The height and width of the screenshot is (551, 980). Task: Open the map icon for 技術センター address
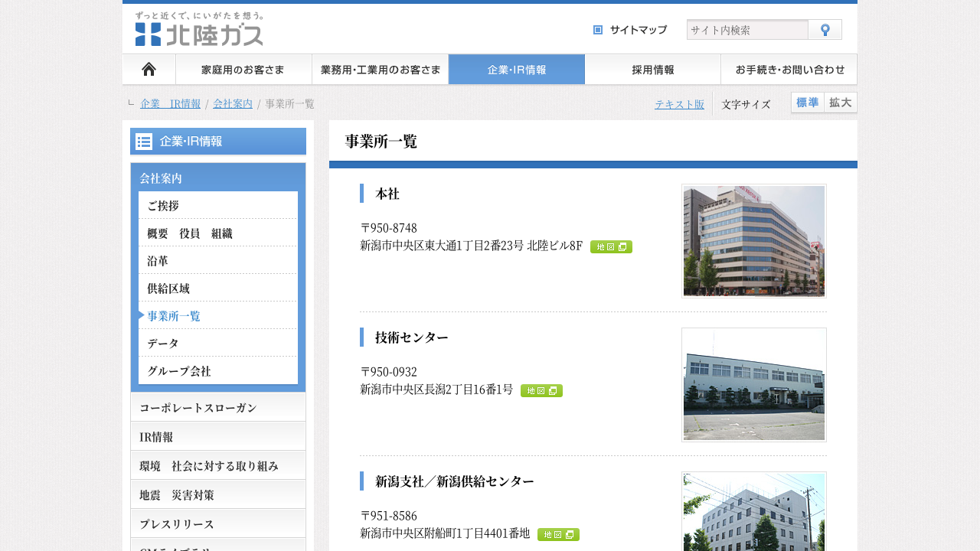click(x=541, y=391)
